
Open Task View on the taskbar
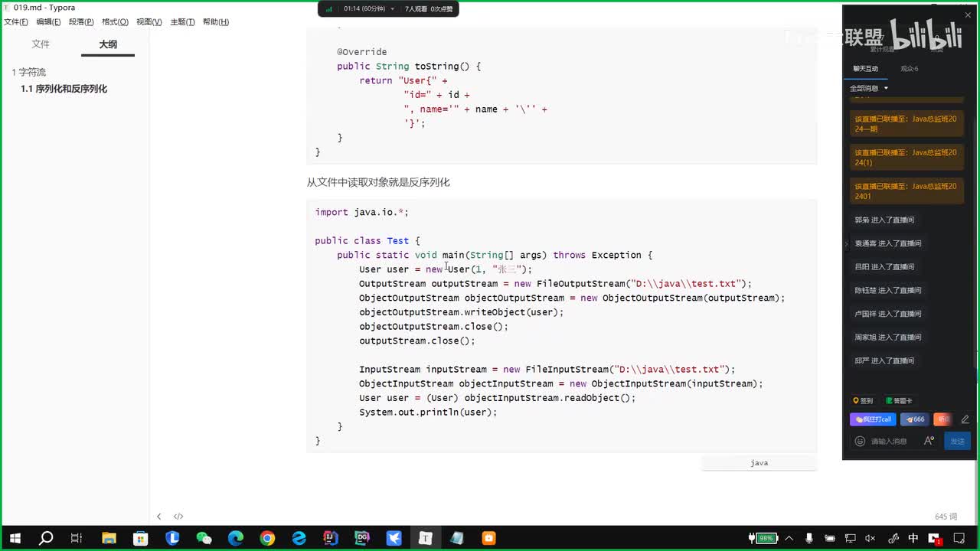77,538
